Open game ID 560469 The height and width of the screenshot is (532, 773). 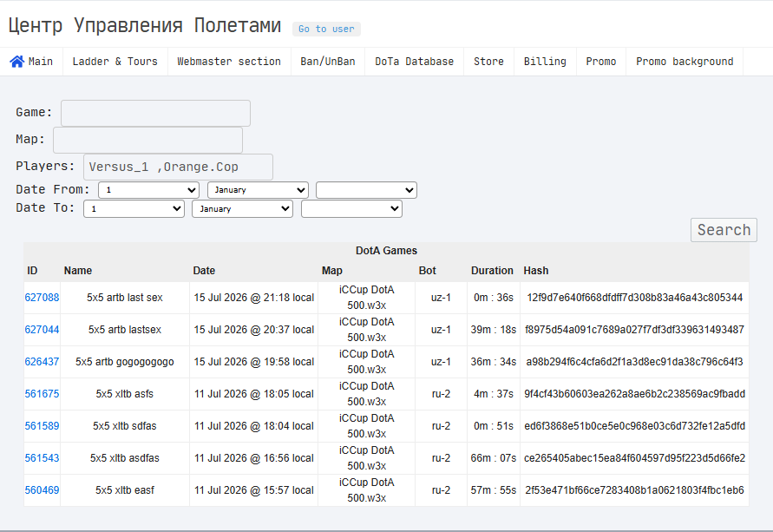click(42, 489)
